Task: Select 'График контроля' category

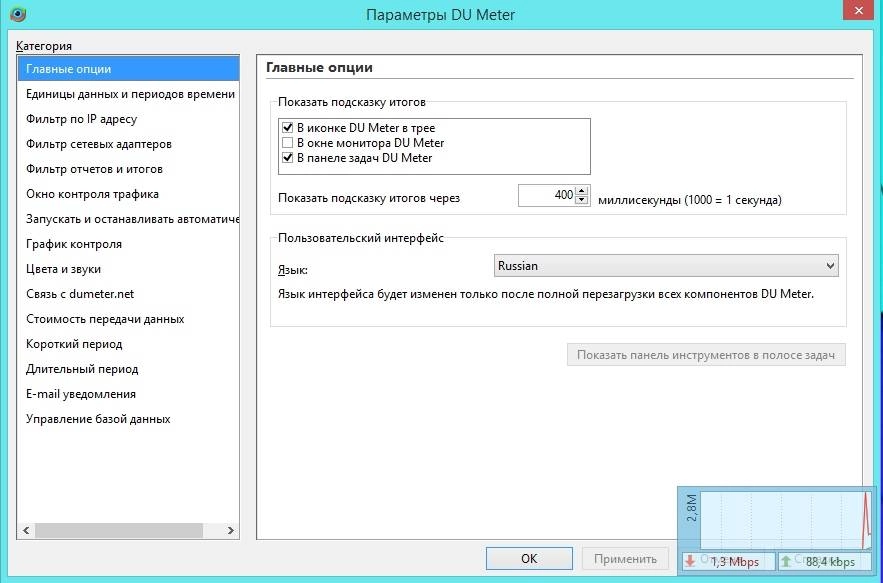Action: point(128,244)
